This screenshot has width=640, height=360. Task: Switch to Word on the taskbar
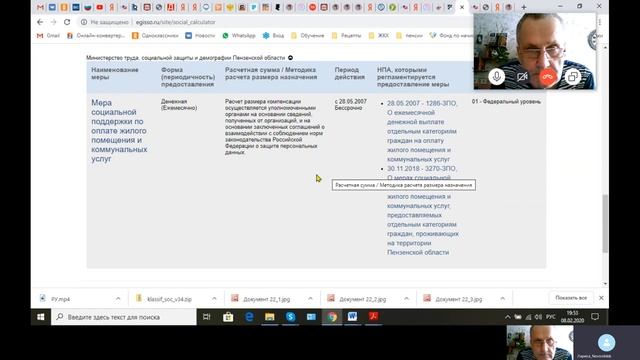tap(353, 317)
